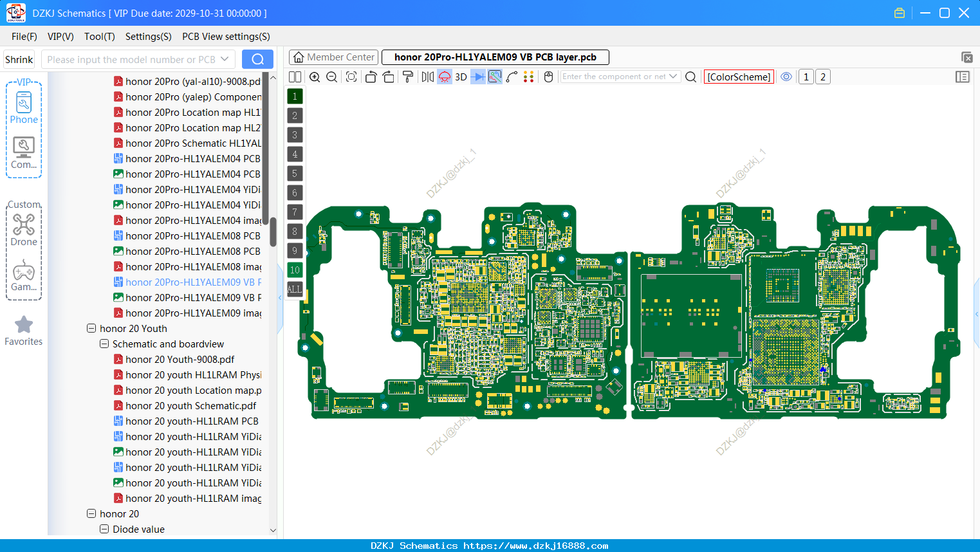Zoom in on the PCB view

(315, 77)
